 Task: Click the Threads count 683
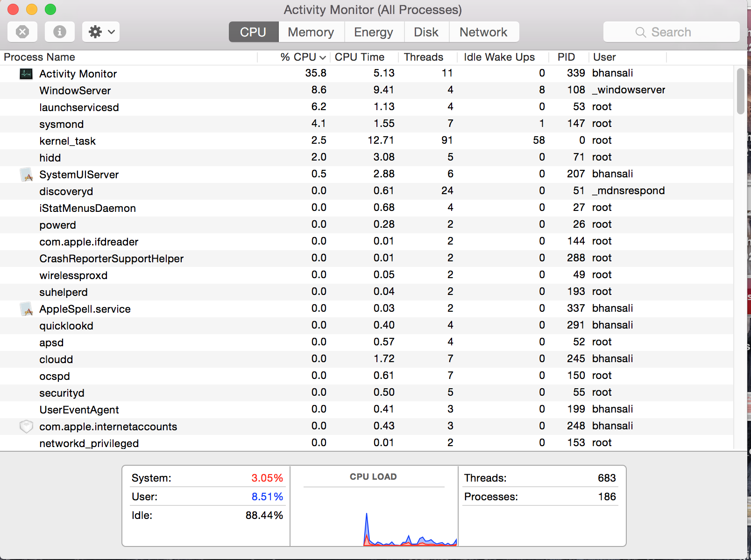(x=607, y=478)
